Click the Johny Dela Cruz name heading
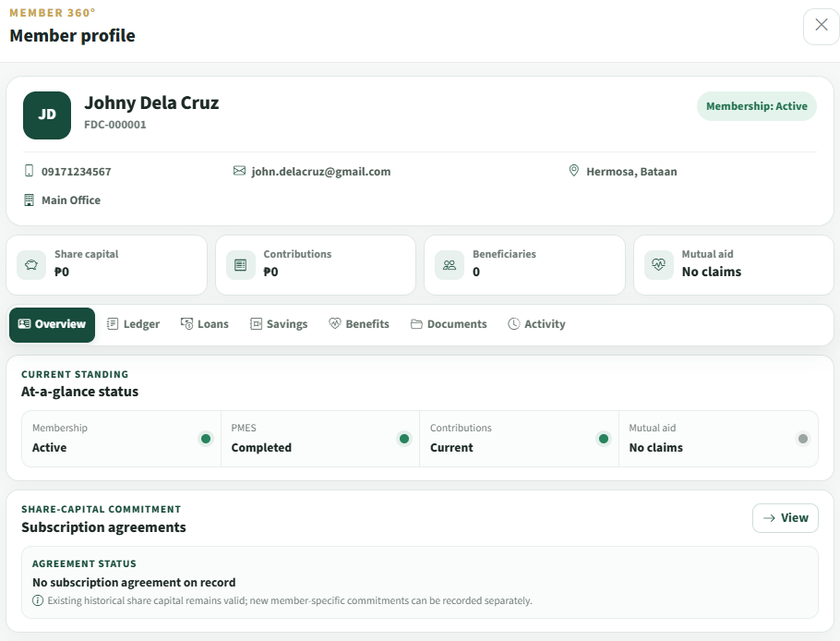Viewport: 840px width, 641px height. click(151, 103)
